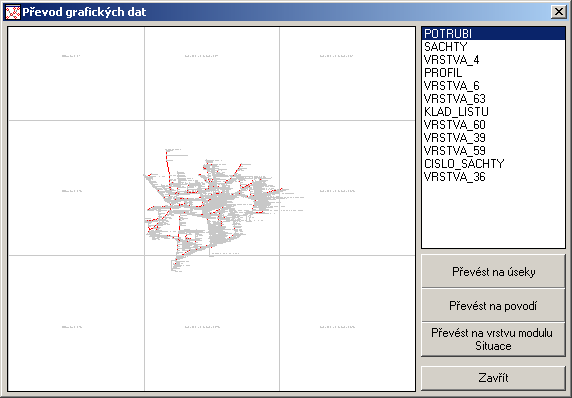Select VRSTVA_59 layer entry

(493, 151)
